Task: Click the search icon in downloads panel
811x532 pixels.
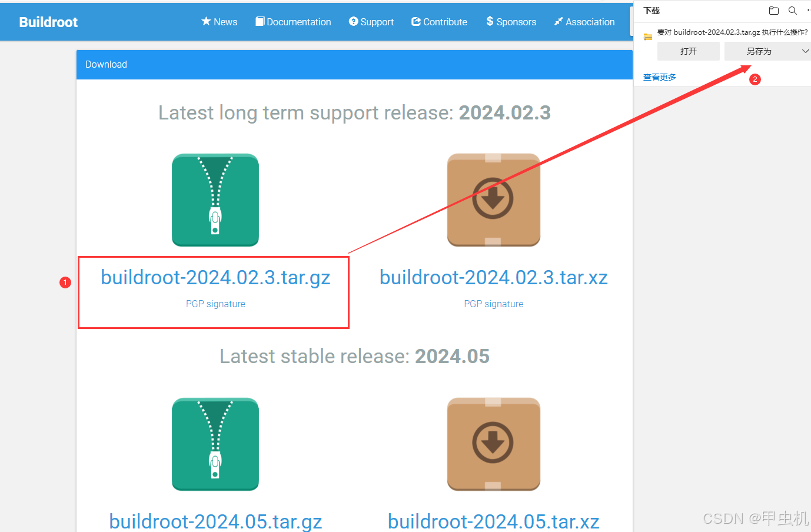Action: (x=793, y=11)
